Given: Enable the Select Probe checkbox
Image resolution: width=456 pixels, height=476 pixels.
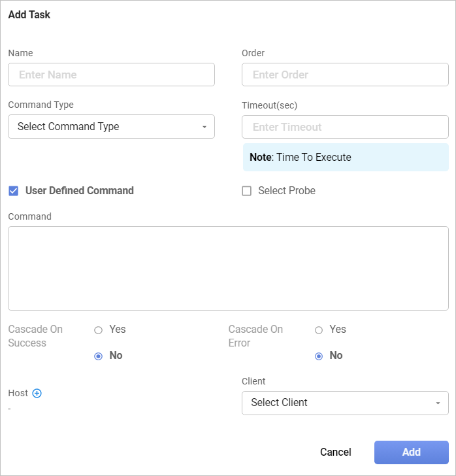Looking at the screenshot, I should tap(247, 191).
